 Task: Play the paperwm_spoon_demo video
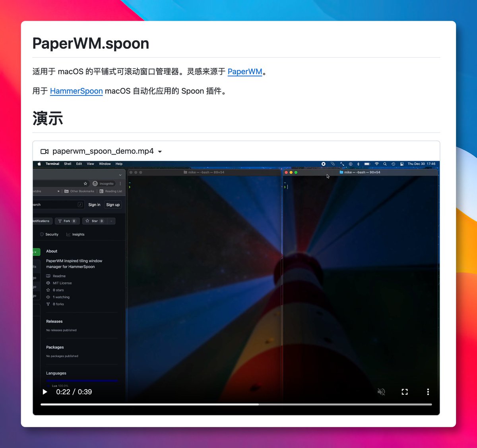(45, 392)
